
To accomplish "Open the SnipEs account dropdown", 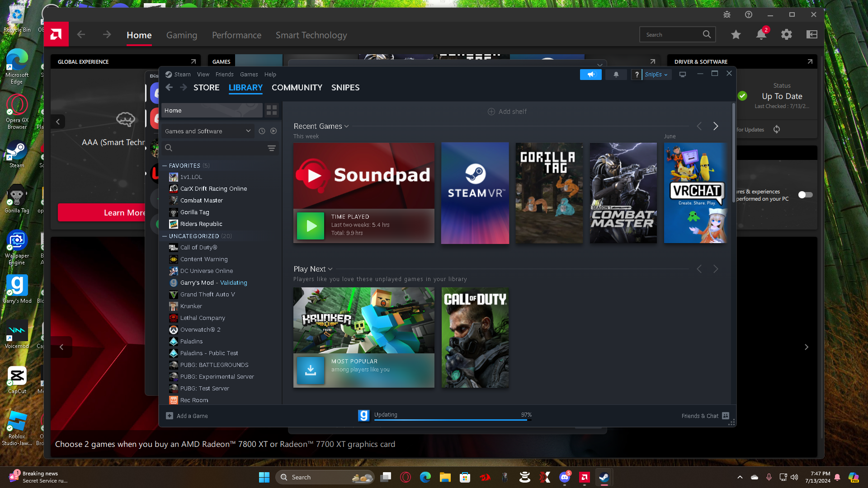I will [656, 75].
